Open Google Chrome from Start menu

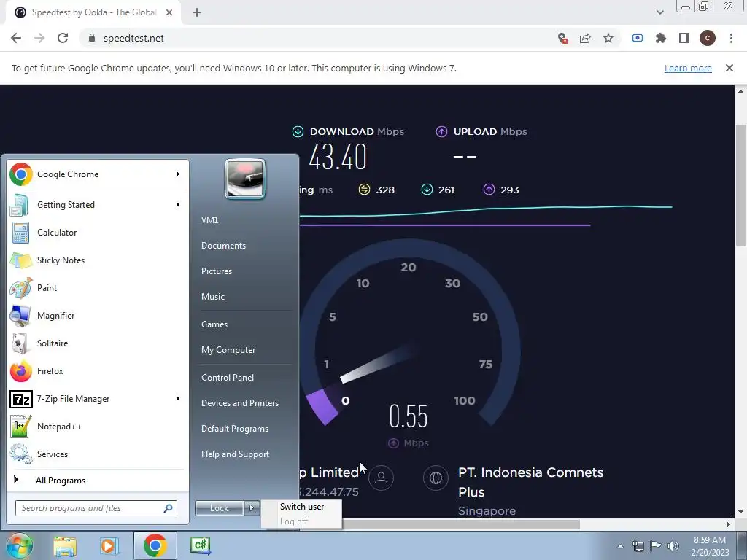pyautogui.click(x=96, y=174)
